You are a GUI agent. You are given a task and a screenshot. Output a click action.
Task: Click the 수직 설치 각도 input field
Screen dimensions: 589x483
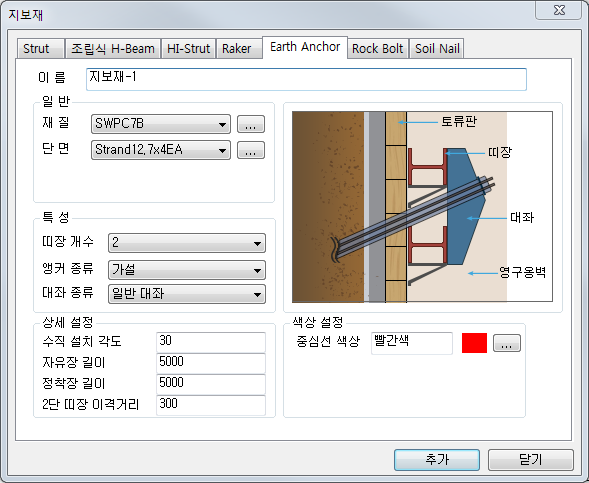211,342
